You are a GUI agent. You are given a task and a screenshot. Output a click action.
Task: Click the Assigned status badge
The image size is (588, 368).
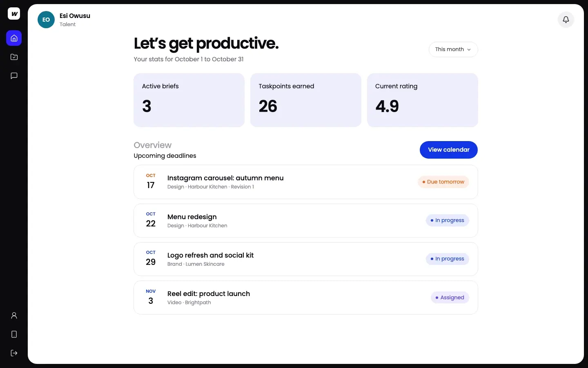(x=450, y=298)
